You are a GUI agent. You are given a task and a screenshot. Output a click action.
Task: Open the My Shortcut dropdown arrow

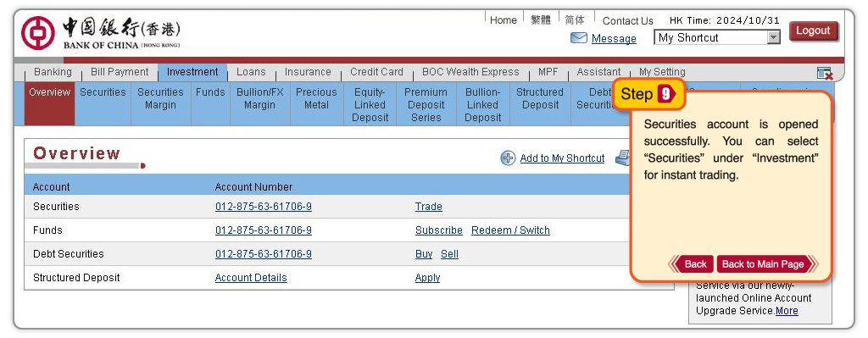[x=773, y=37]
